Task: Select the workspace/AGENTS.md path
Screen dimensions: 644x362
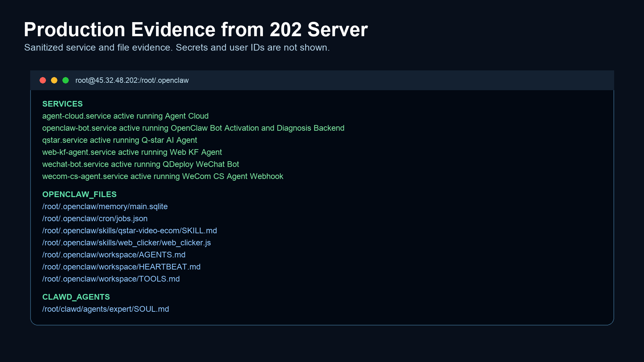Action: tap(114, 255)
